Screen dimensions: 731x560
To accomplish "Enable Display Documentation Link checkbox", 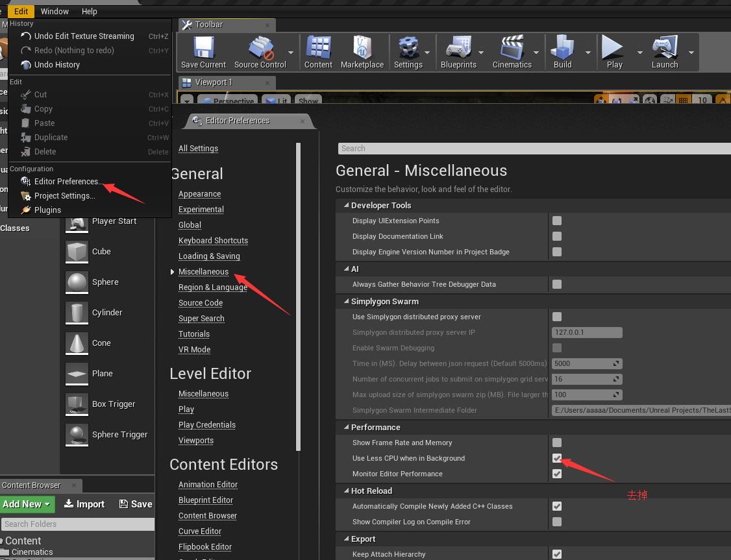I will (556, 236).
